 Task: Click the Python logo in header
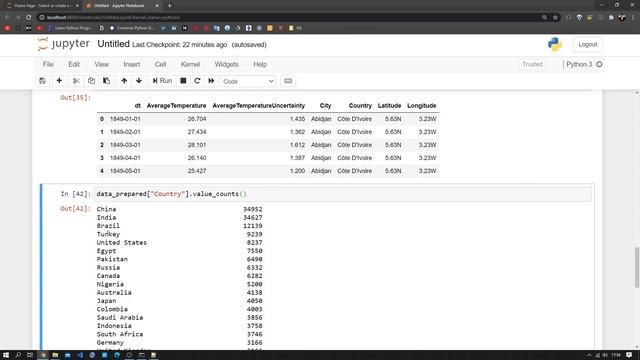555,44
